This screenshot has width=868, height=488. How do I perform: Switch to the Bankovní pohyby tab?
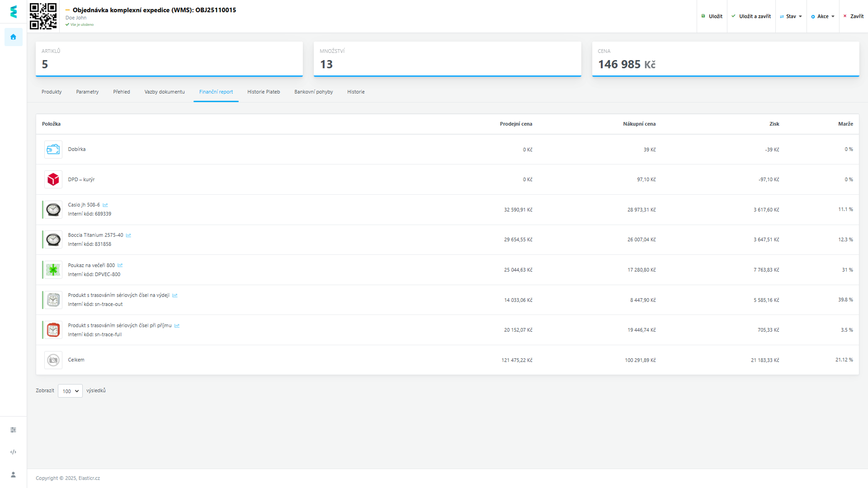(x=313, y=92)
